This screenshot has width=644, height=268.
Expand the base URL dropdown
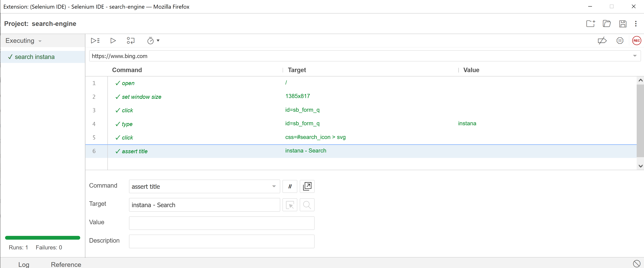(x=634, y=56)
